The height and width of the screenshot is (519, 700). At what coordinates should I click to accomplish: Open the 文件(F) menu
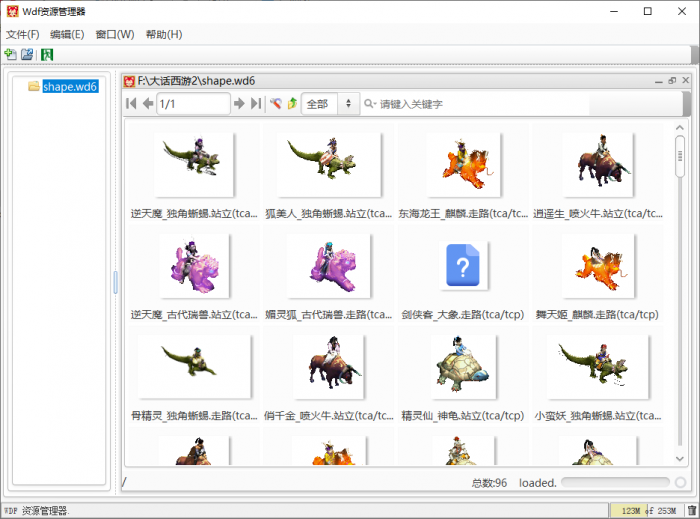(22, 34)
